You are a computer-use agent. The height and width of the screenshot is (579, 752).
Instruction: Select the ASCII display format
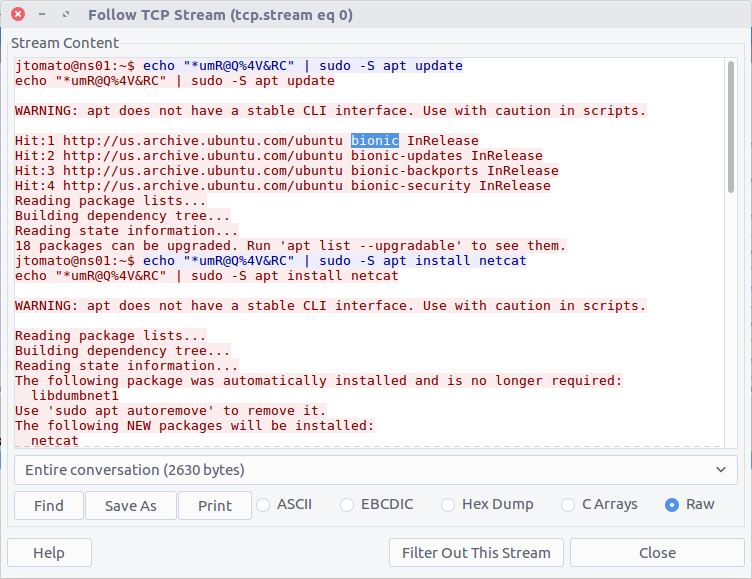pyautogui.click(x=265, y=505)
